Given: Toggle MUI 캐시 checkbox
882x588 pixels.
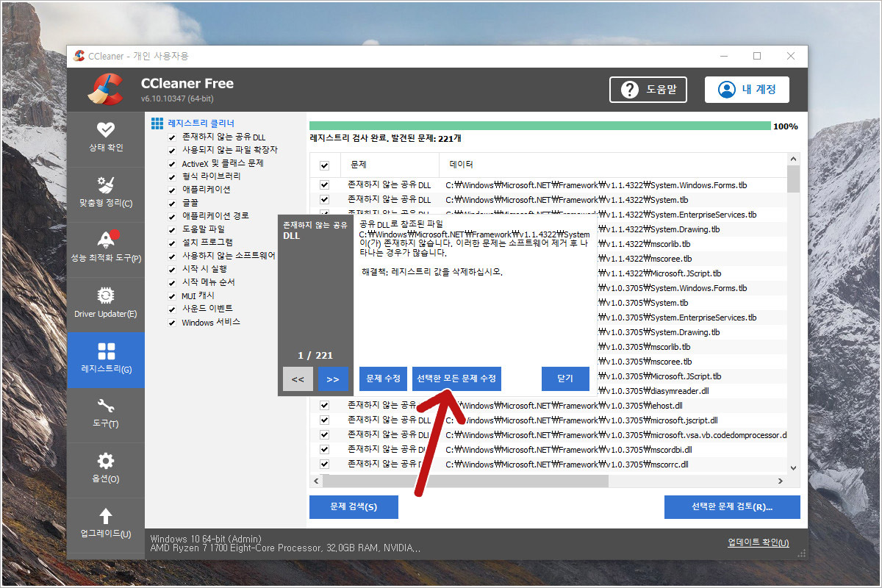Looking at the screenshot, I should coord(171,296).
